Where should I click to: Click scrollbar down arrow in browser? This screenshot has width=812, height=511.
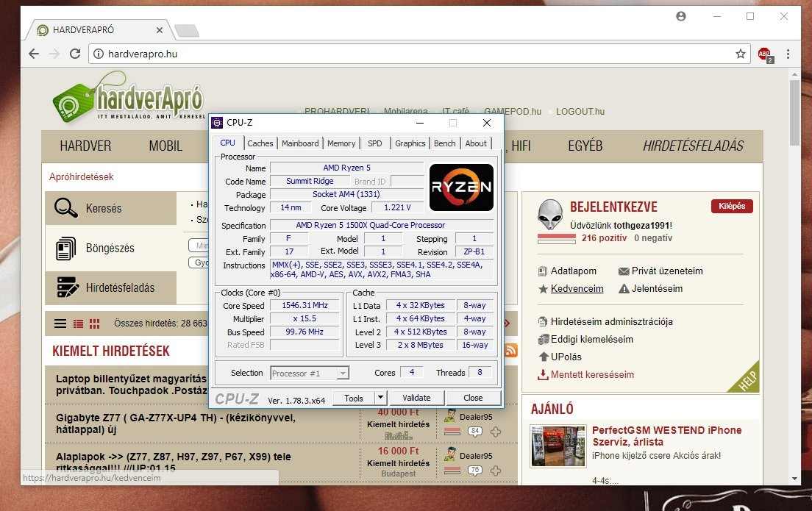(x=795, y=479)
